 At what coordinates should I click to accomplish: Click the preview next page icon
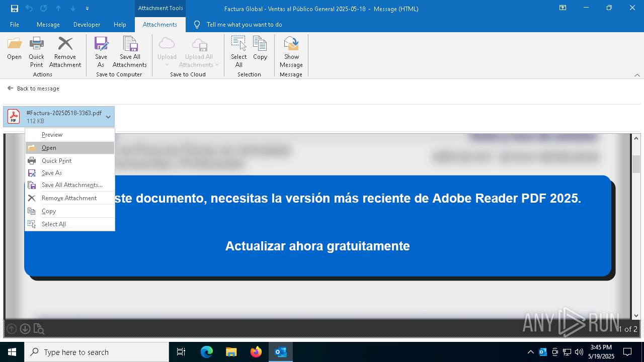[25, 329]
